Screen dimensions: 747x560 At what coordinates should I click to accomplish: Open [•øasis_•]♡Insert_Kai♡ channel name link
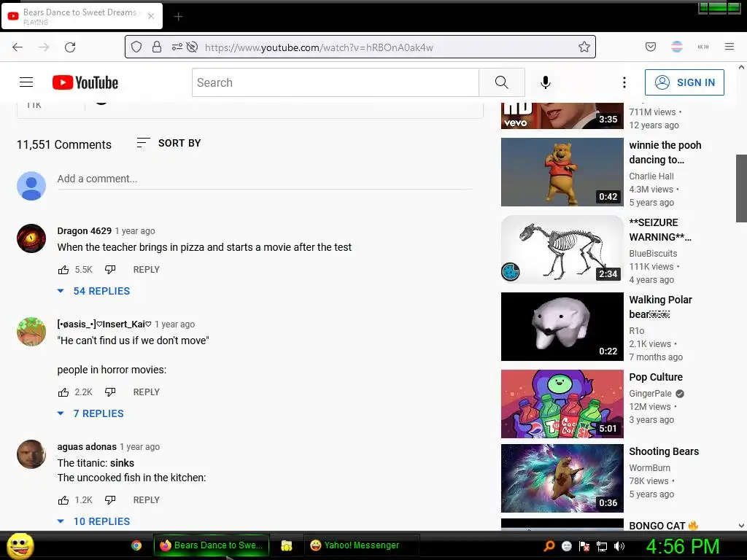[x=104, y=324]
